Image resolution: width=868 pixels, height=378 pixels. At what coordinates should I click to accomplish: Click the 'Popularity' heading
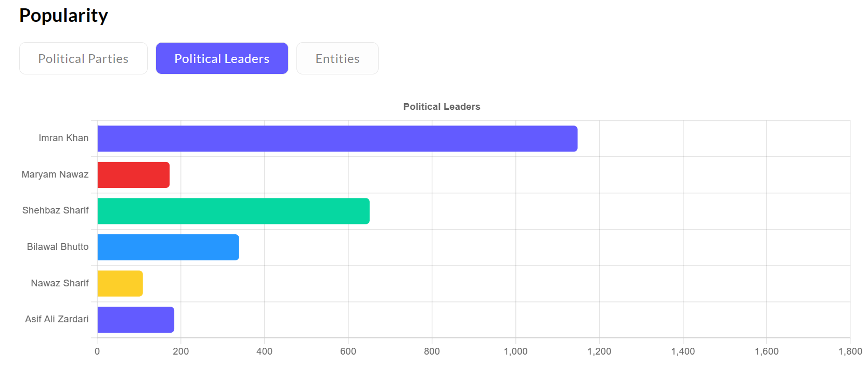[x=63, y=16]
